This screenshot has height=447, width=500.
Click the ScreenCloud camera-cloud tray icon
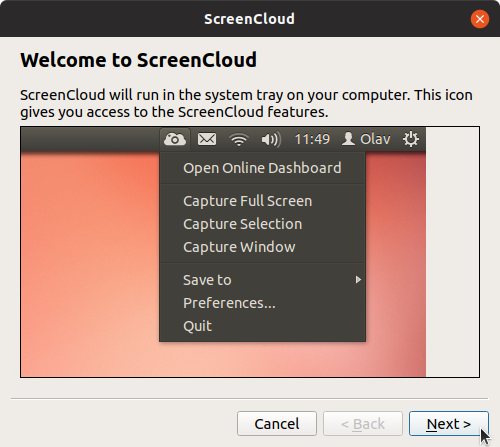click(x=175, y=139)
